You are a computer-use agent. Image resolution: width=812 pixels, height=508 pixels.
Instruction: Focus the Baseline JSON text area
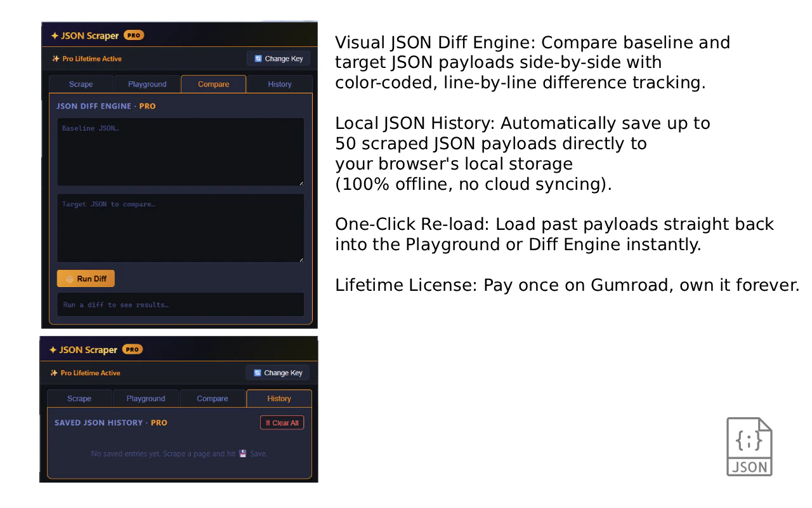(x=181, y=152)
